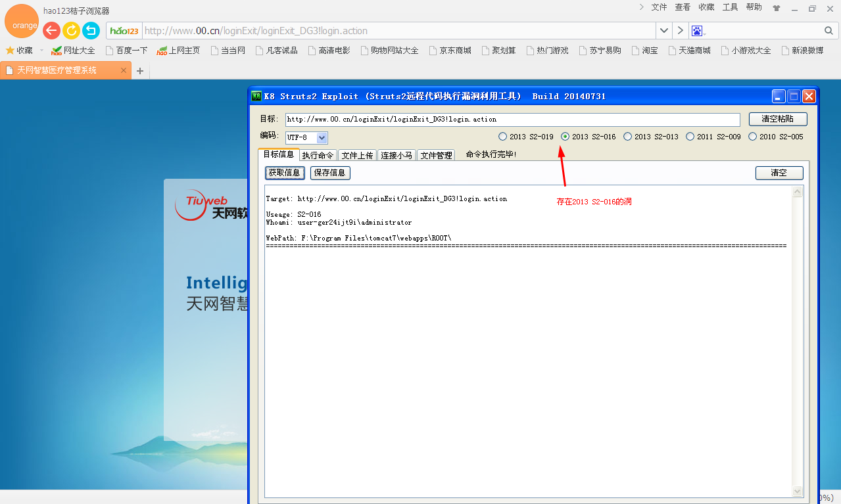Open the 上网主页 bookmark
Viewport: 841px width, 504px height.
click(x=178, y=51)
